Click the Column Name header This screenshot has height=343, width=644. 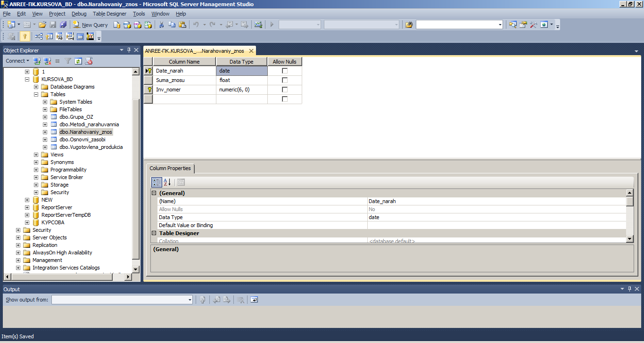[184, 62]
